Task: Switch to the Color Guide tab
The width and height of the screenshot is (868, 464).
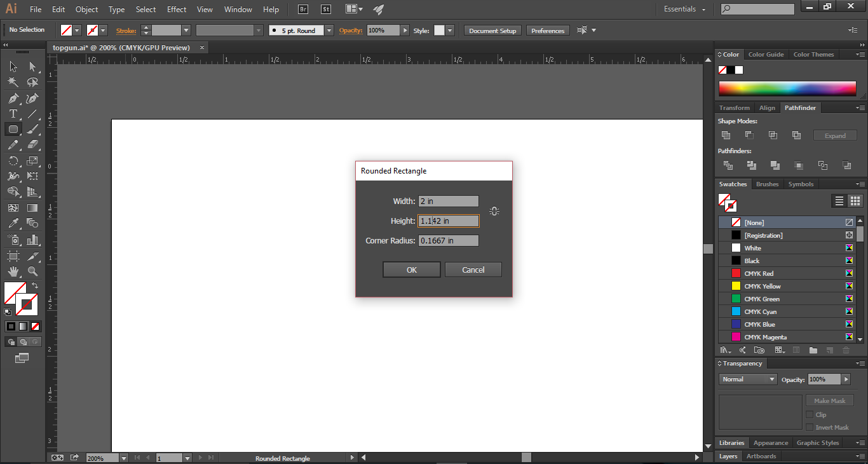Action: click(766, 55)
